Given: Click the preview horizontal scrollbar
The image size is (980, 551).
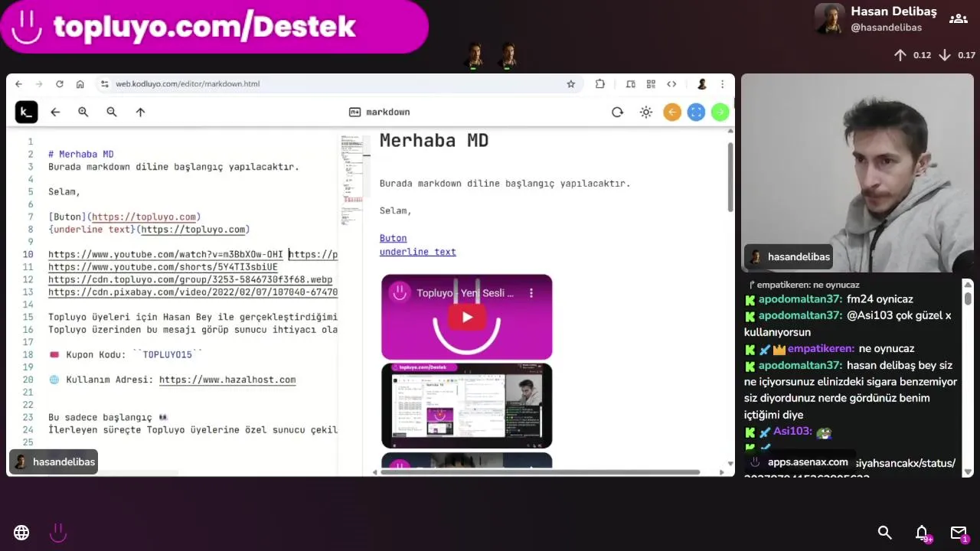Looking at the screenshot, I should tap(541, 472).
